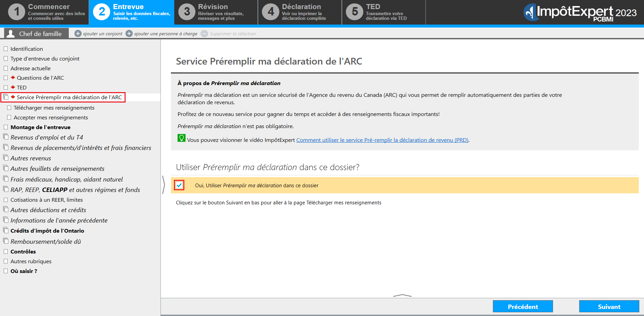Open Type d'entrevue du conjoint page
Image resolution: width=644 pixels, height=316 pixels.
(x=45, y=58)
